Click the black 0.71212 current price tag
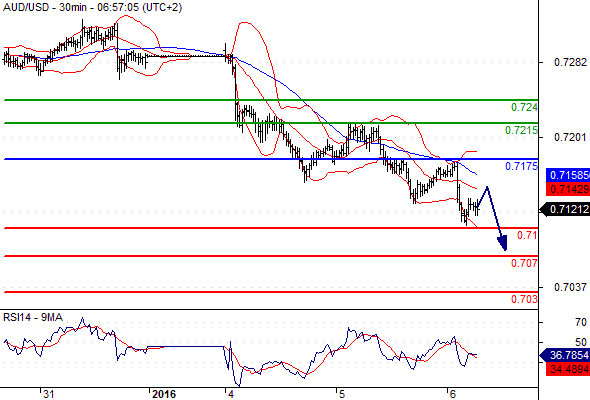The width and height of the screenshot is (590, 400). (x=565, y=209)
